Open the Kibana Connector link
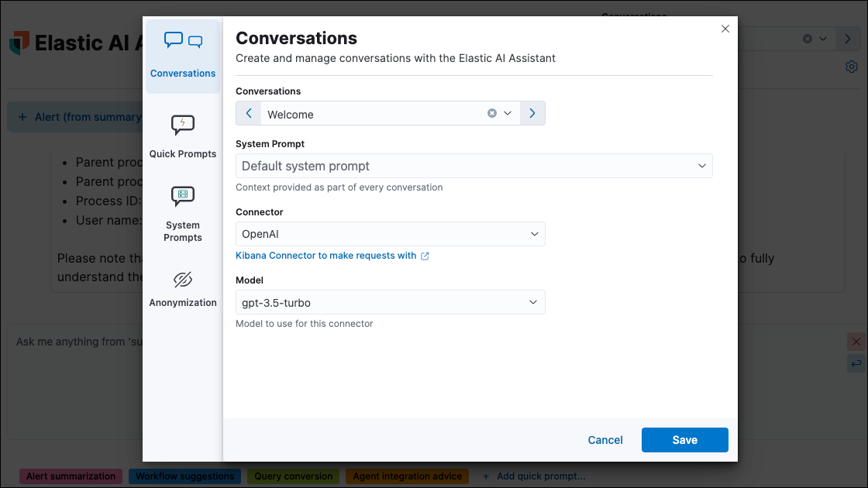Viewport: 868px width, 488px height. click(325, 256)
